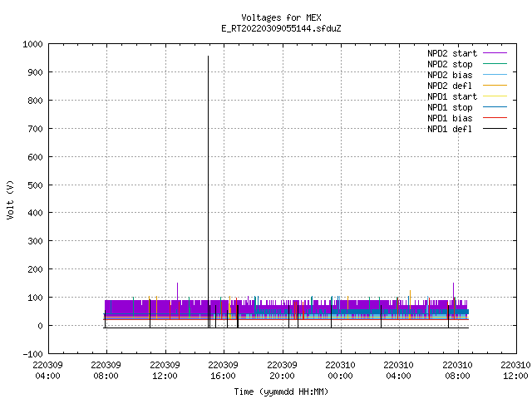The image size is (532, 399).
Task: Click the 'NPD1 start' legend label
Action: (x=452, y=96)
